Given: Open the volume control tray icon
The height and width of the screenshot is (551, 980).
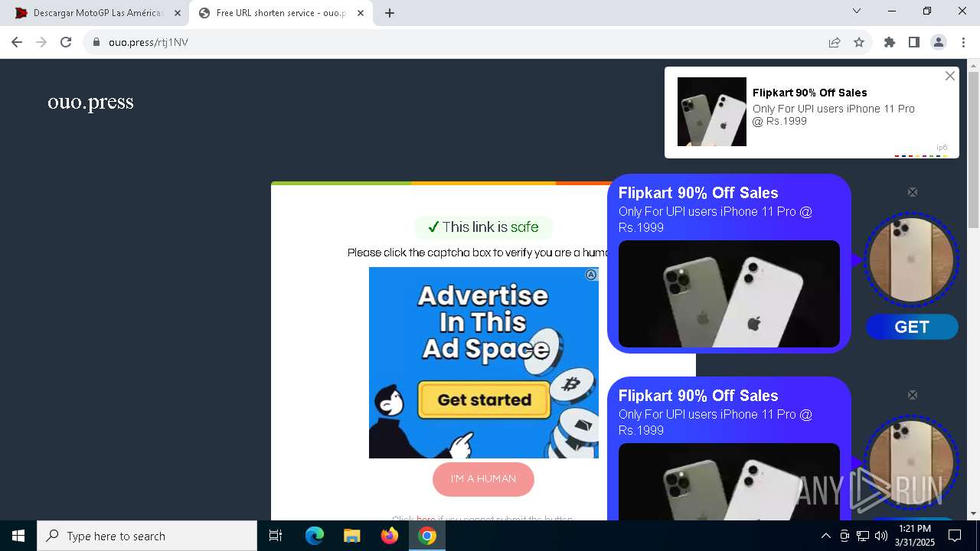Looking at the screenshot, I should click(x=881, y=536).
